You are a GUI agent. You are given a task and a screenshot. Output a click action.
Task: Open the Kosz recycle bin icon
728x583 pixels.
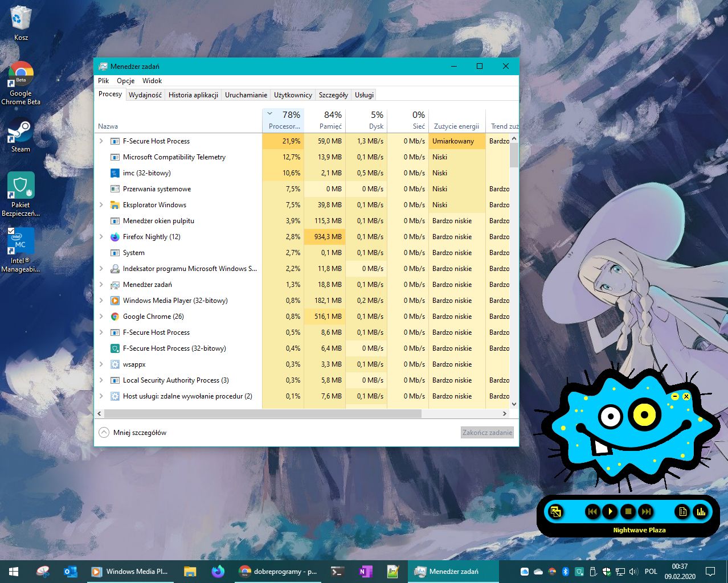[21, 23]
